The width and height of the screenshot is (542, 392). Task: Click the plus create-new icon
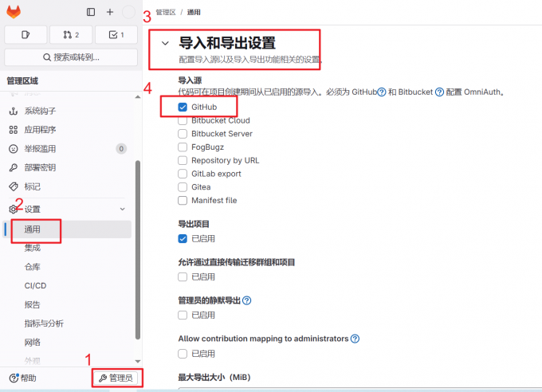pyautogui.click(x=109, y=12)
